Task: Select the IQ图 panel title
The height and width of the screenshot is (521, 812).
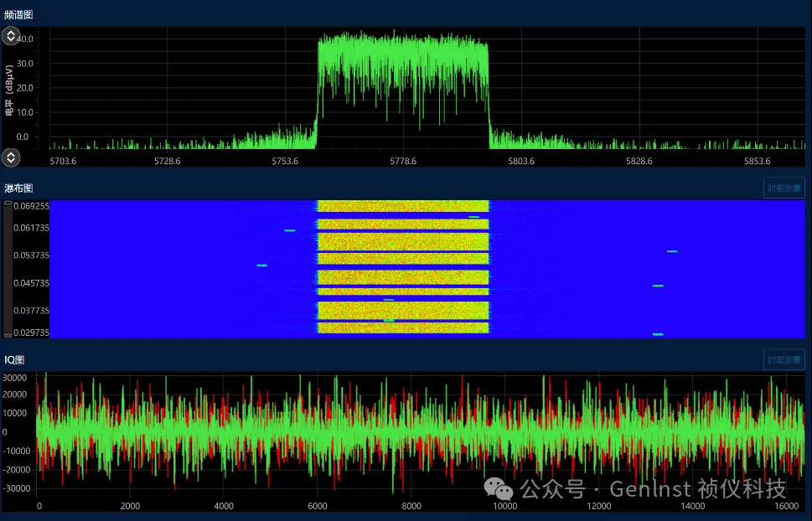Action: click(x=15, y=359)
